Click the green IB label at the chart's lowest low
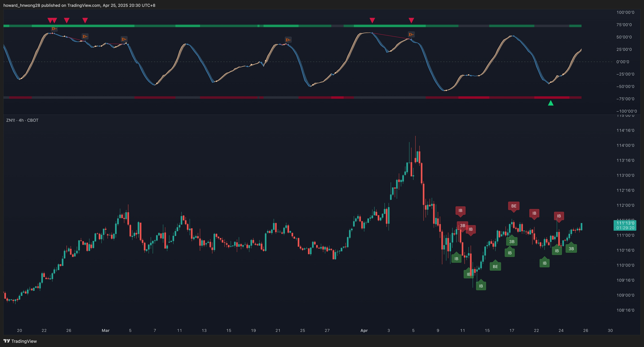Image resolution: width=644 pixels, height=347 pixels. click(x=481, y=286)
